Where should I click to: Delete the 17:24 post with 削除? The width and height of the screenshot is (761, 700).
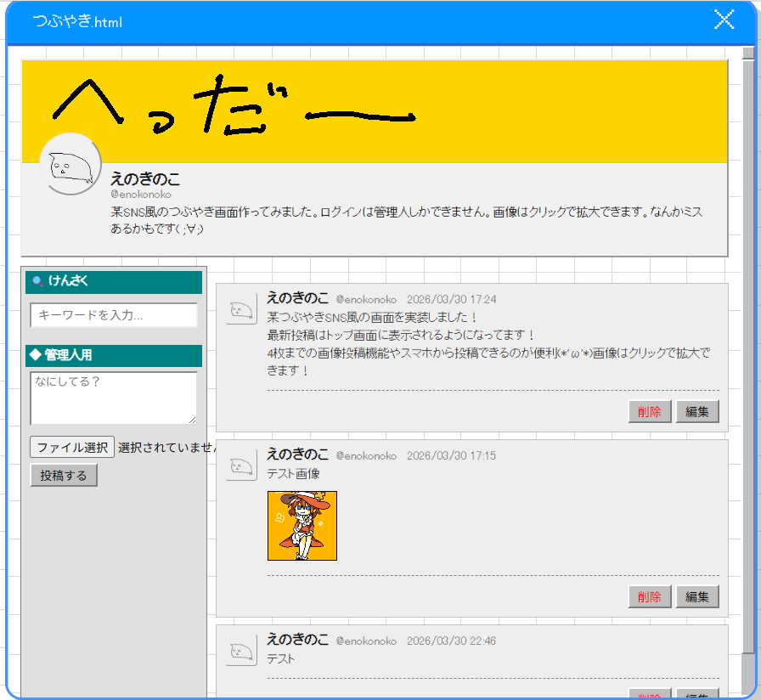click(x=650, y=411)
